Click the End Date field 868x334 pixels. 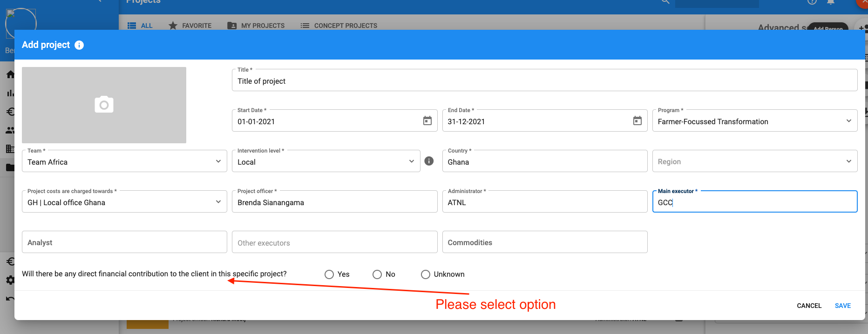[x=545, y=121]
